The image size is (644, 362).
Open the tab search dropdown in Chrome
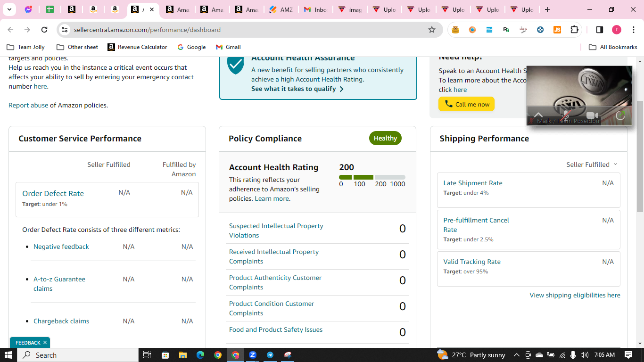tap(9, 9)
